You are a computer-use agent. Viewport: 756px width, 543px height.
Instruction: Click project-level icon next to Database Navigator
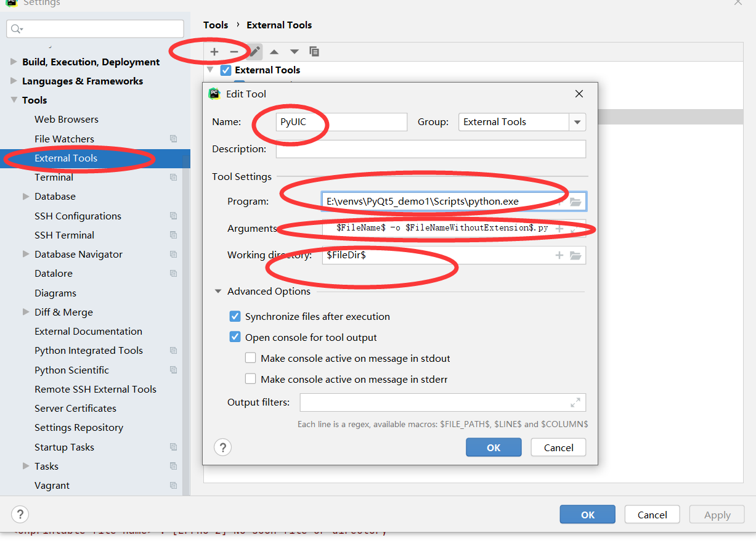173,255
